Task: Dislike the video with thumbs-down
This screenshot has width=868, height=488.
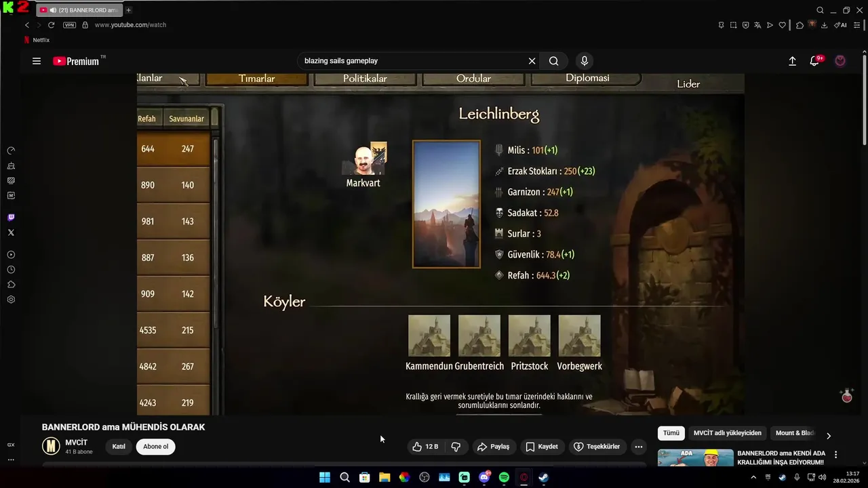Action: [456, 447]
